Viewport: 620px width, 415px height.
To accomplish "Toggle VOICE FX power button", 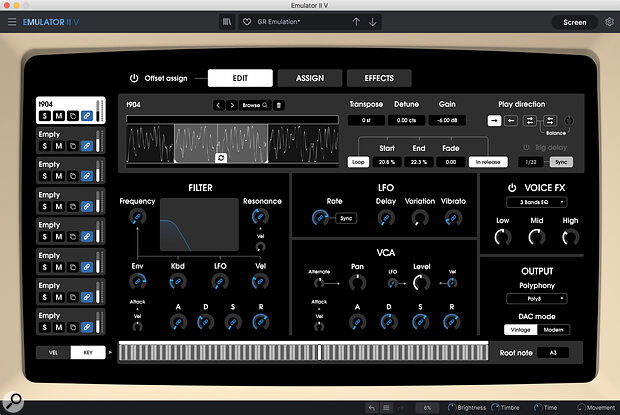I will click(x=512, y=188).
